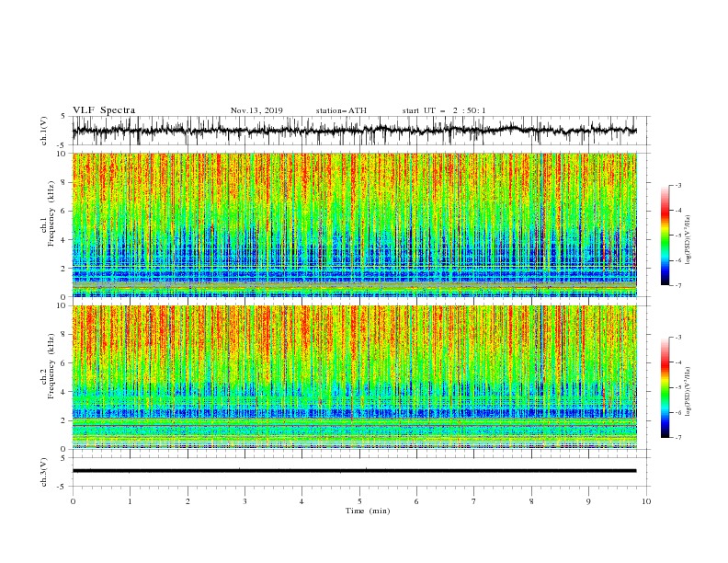Select the ch.1 "Frequency (kHz)" axis label
This screenshot has width=728, height=563.
pyautogui.click(x=51, y=213)
